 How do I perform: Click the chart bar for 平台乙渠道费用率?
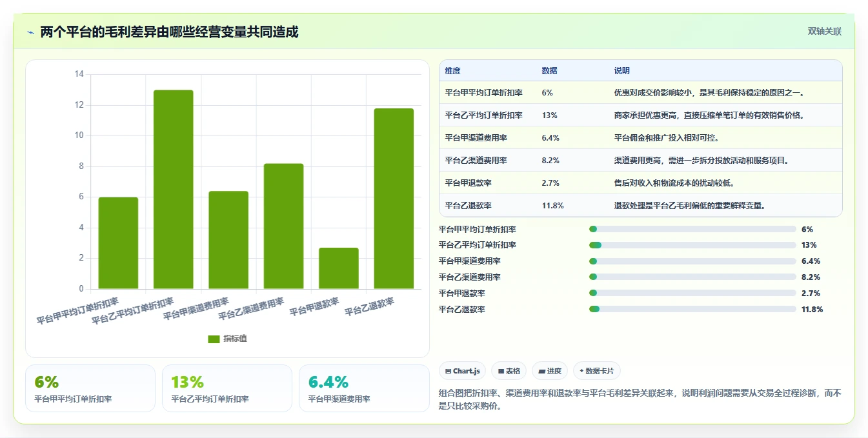pos(283,226)
